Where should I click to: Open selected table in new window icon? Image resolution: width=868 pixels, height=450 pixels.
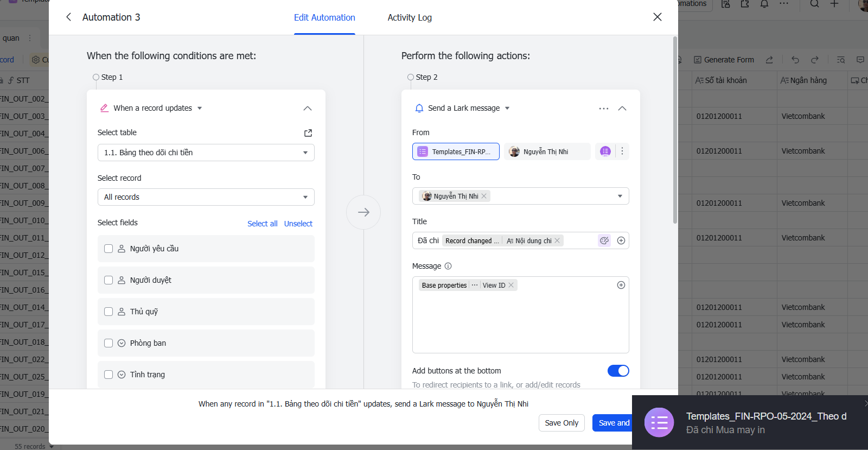pyautogui.click(x=308, y=133)
